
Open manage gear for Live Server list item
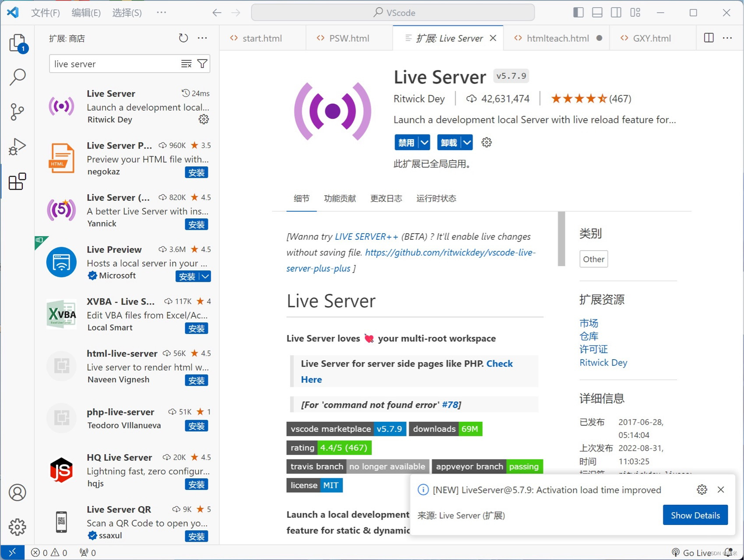pos(204,119)
